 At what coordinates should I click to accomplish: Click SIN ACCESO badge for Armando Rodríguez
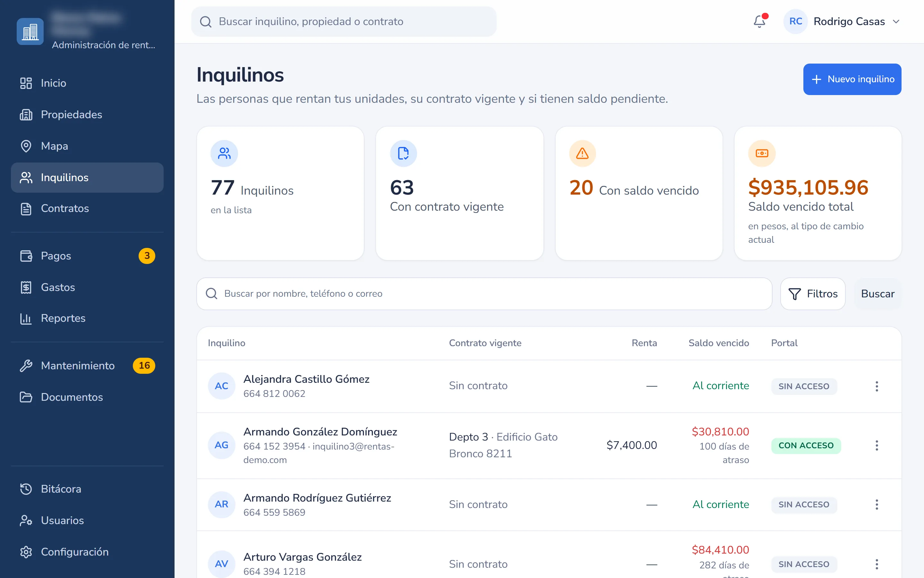[x=804, y=504]
